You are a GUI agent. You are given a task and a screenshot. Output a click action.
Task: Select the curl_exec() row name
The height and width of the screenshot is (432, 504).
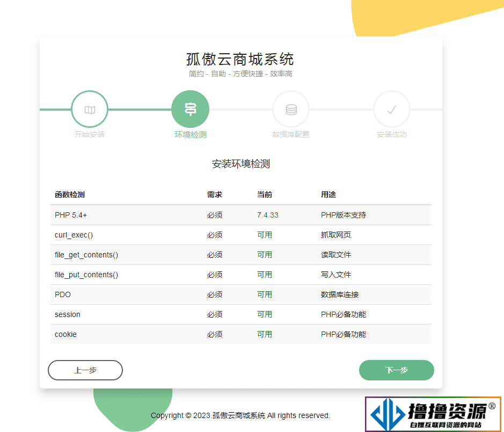coord(74,235)
